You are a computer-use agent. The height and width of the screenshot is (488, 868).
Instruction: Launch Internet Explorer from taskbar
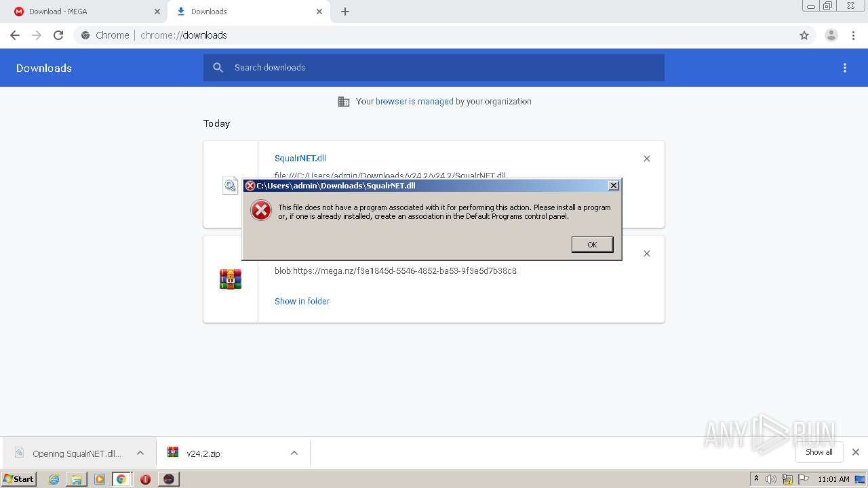(x=54, y=479)
